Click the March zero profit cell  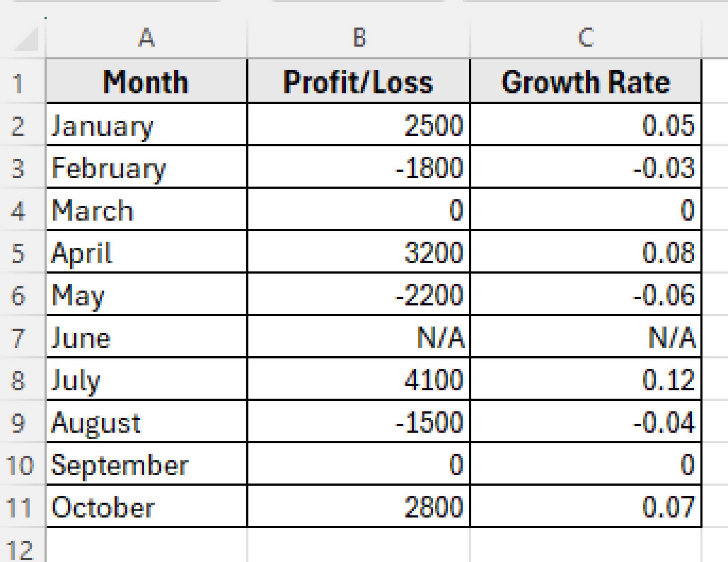[359, 210]
